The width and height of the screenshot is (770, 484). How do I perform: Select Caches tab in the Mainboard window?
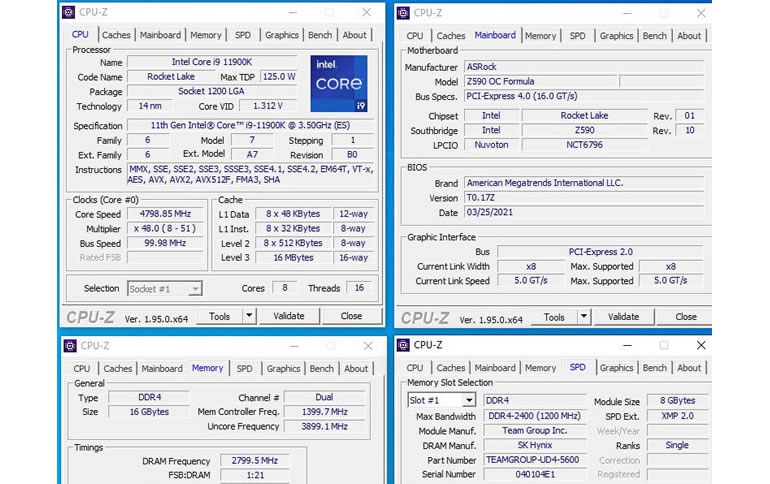[450, 35]
